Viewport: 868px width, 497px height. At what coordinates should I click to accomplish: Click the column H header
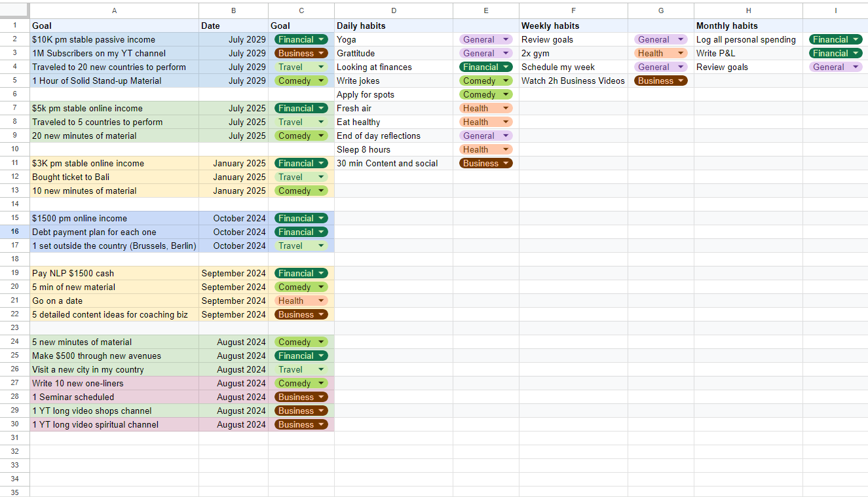click(x=748, y=10)
